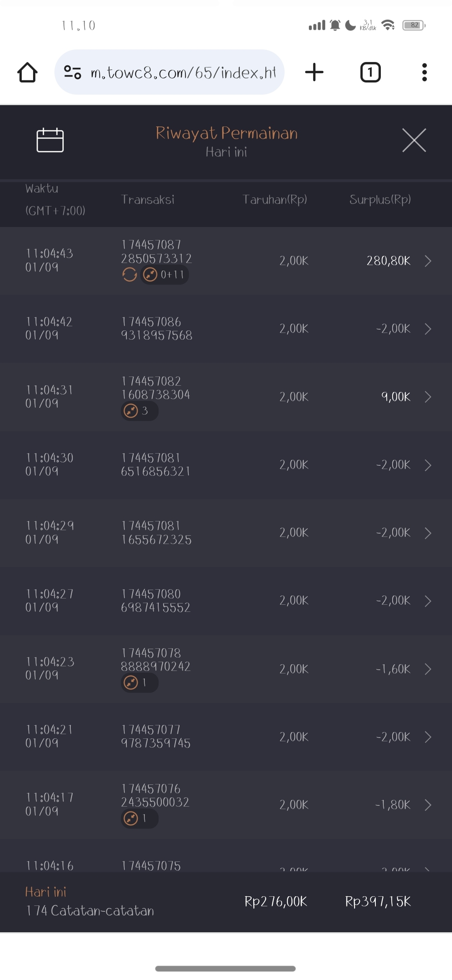
Task: Expand details for the 9,00K surplus row
Action: click(x=428, y=397)
